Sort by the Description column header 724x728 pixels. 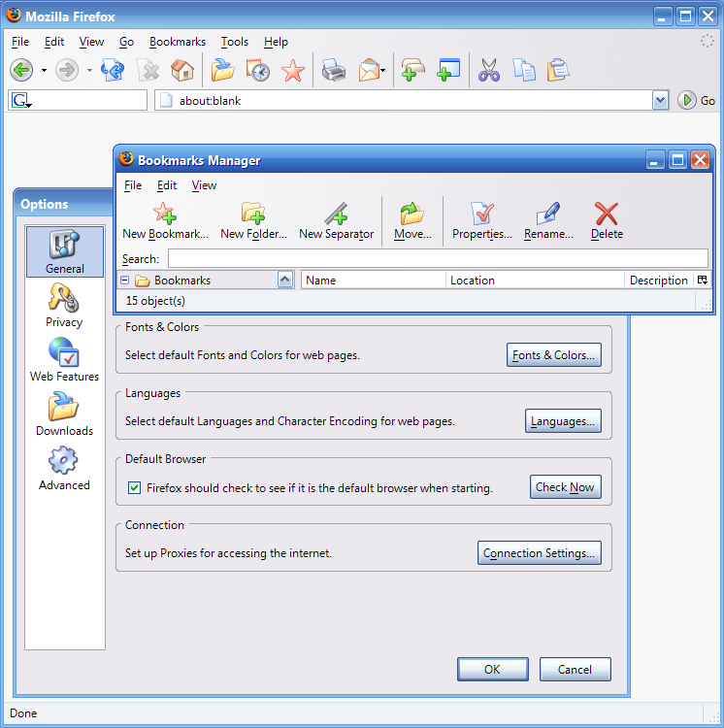[659, 280]
